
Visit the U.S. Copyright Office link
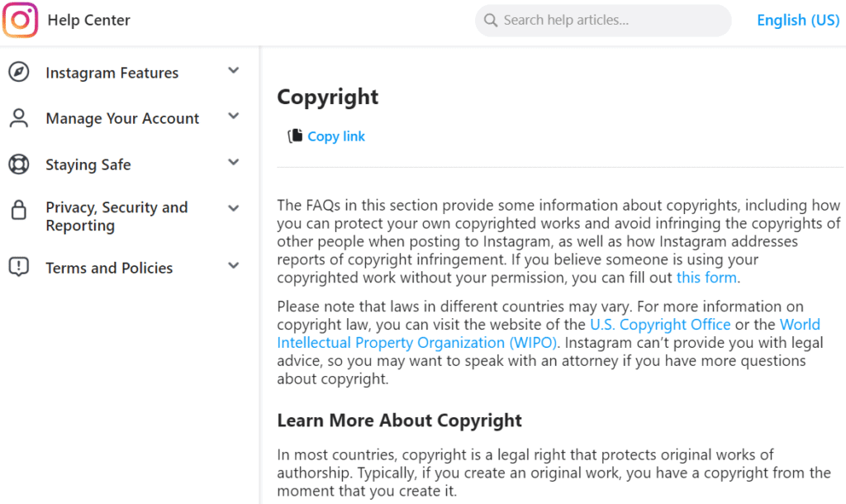(659, 325)
